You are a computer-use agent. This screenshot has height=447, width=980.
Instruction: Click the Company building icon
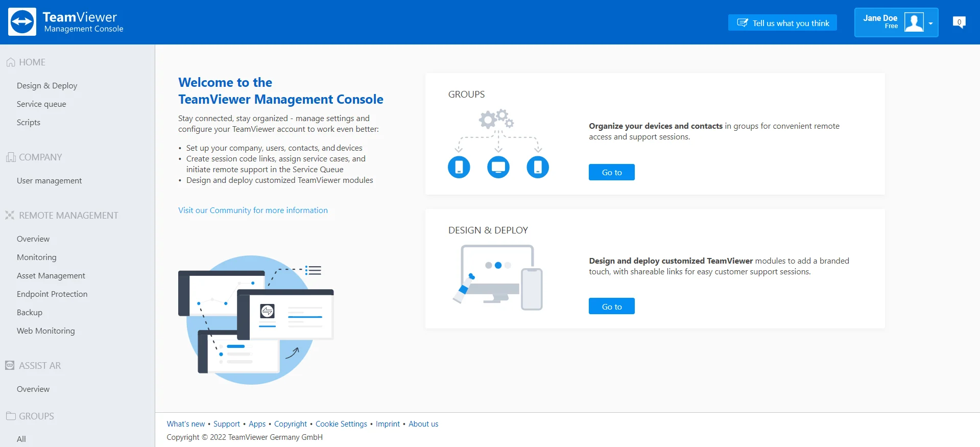11,157
